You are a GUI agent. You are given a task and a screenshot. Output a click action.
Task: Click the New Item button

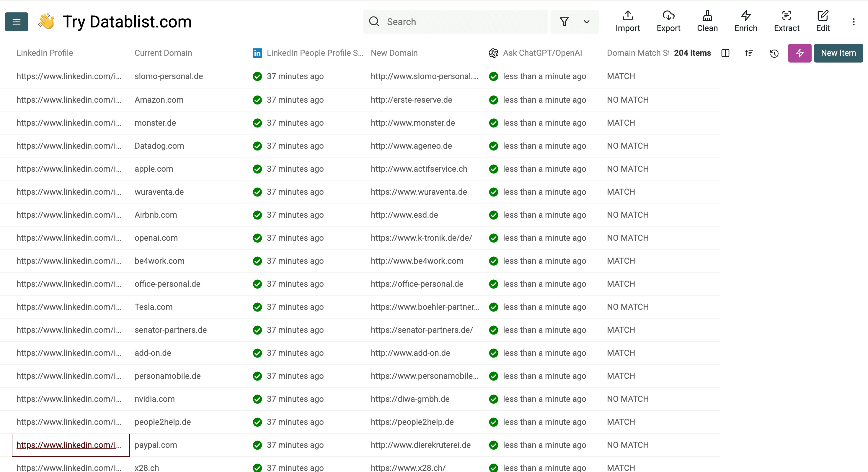point(838,53)
